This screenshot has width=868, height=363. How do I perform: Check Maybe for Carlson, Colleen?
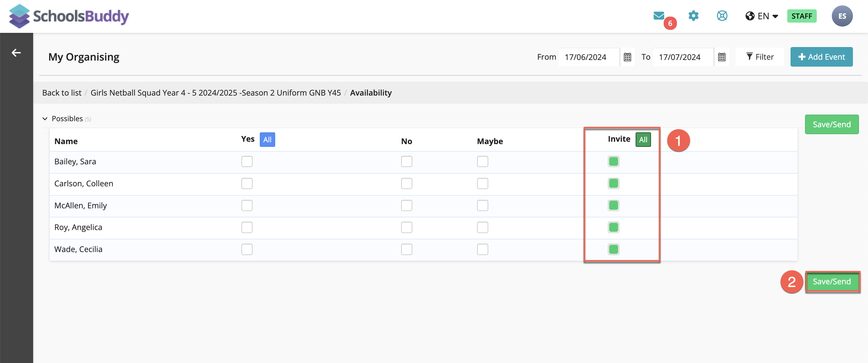point(482,183)
